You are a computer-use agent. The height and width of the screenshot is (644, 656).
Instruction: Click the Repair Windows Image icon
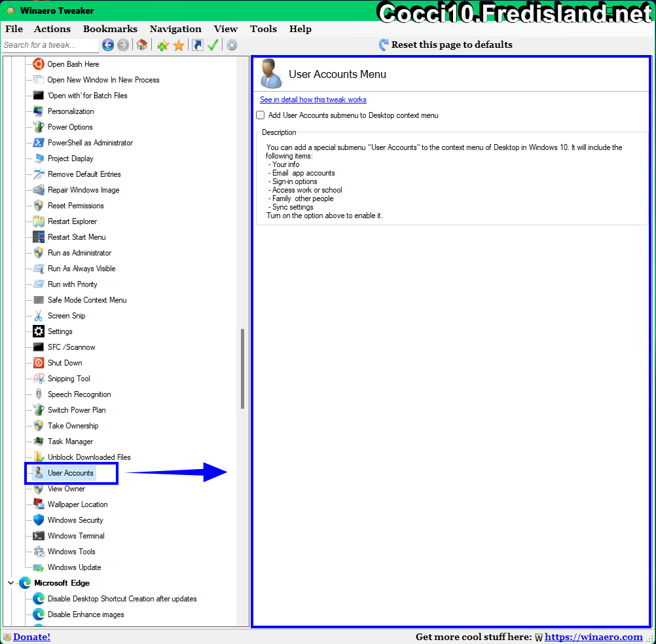click(39, 190)
